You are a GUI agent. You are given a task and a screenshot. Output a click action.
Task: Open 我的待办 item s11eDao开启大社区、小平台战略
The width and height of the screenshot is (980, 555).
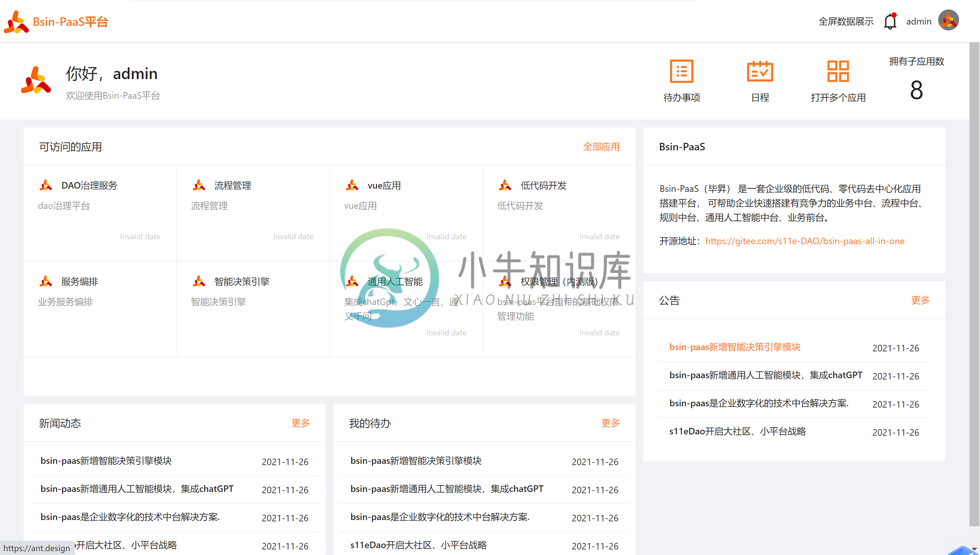pos(418,546)
